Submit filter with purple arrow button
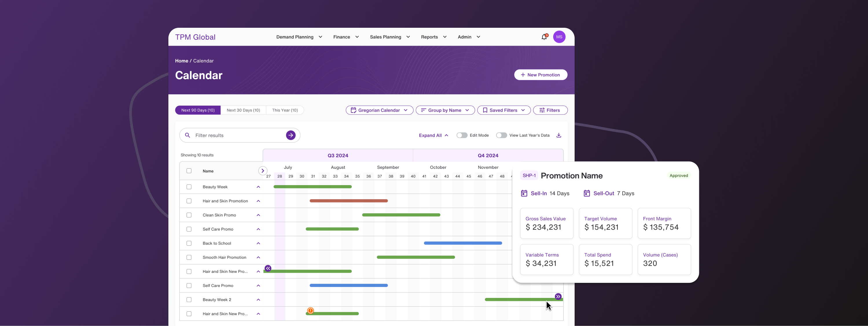This screenshot has width=868, height=326. pyautogui.click(x=291, y=135)
